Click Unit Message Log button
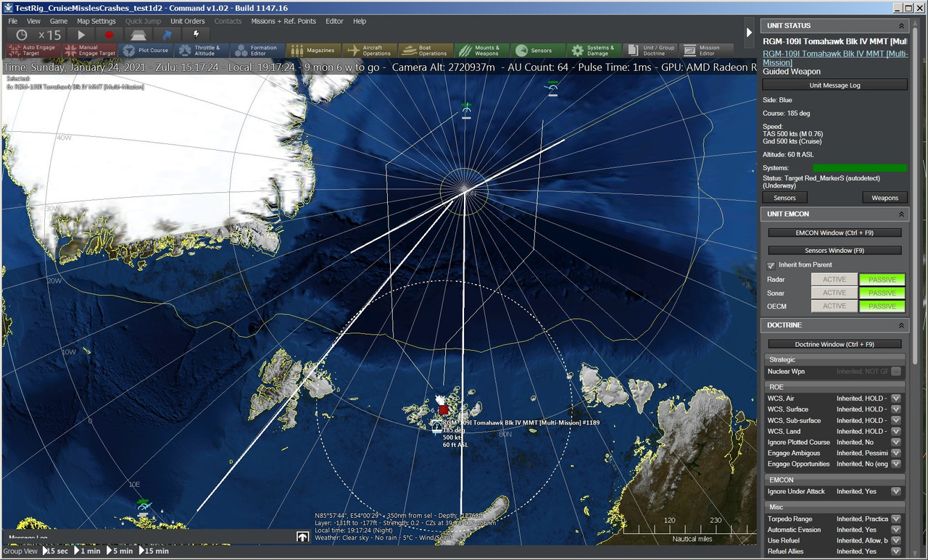Image resolution: width=928 pixels, height=560 pixels. 834,85
